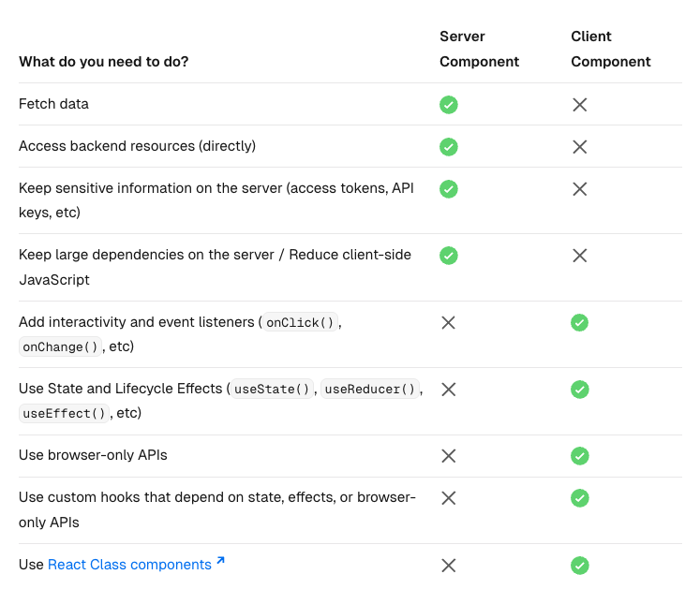Click the external link arrow after components
This screenshot has width=700, height=604.
[220, 561]
